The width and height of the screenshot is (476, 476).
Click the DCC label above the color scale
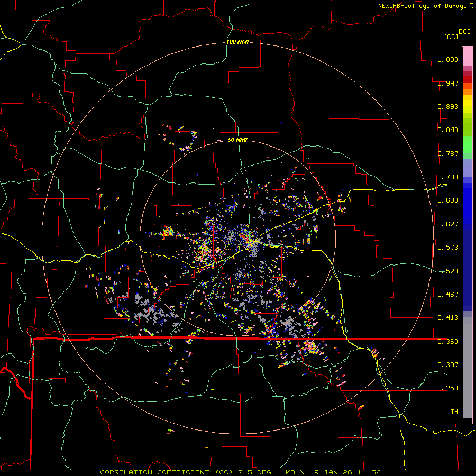(464, 32)
